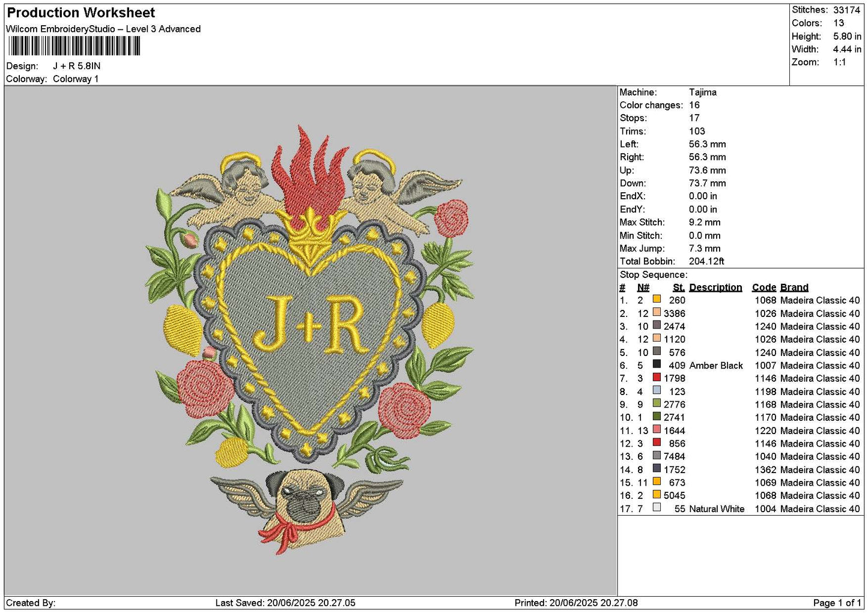Click the Trims value '103'

click(x=697, y=131)
